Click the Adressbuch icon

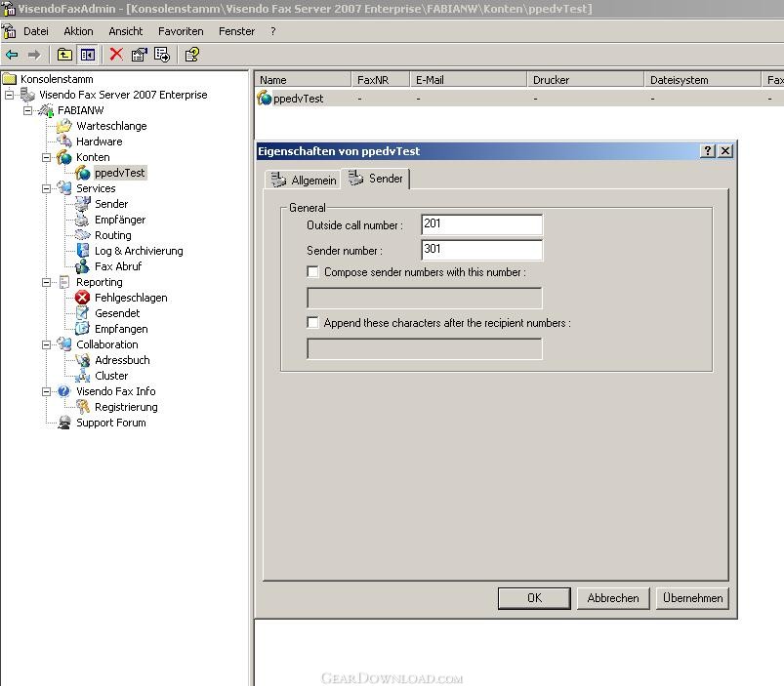(82, 360)
